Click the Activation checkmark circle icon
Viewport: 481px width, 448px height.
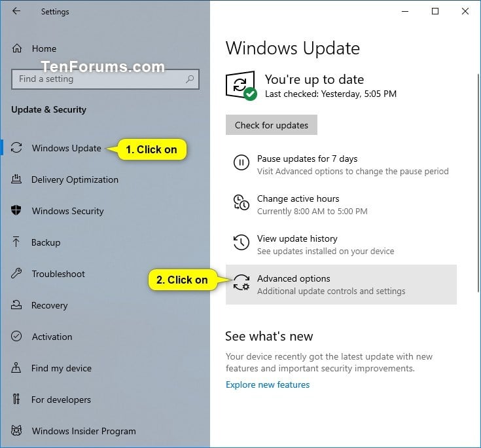pos(16,336)
